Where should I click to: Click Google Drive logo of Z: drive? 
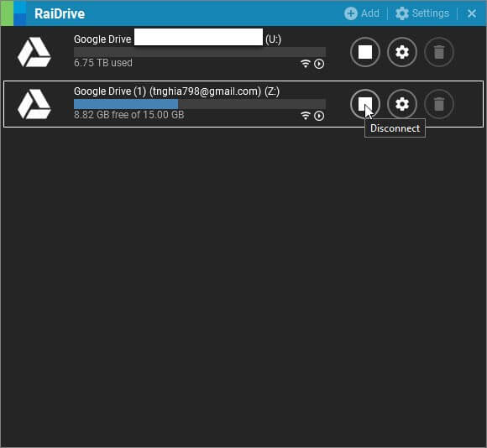[34, 104]
